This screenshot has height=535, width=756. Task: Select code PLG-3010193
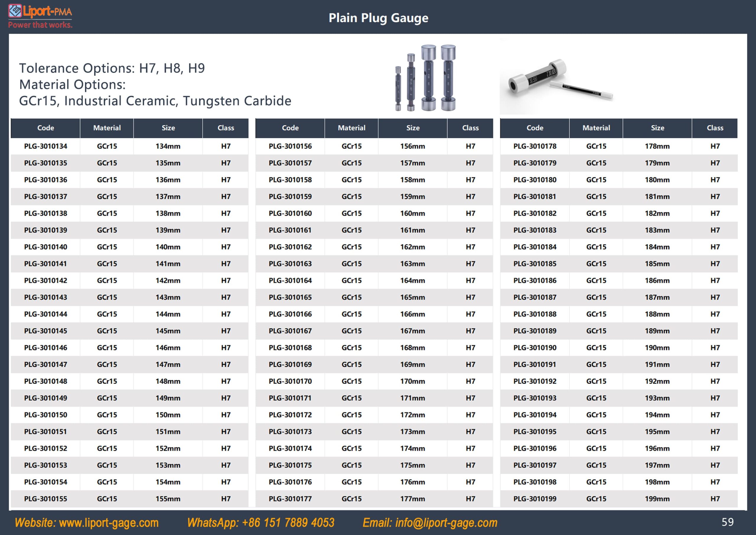[535, 398]
